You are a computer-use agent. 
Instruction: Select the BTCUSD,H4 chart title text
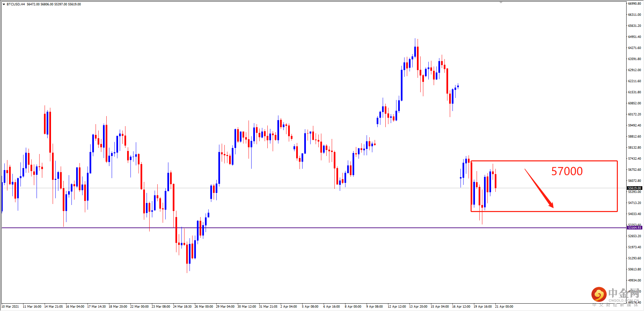16,4
